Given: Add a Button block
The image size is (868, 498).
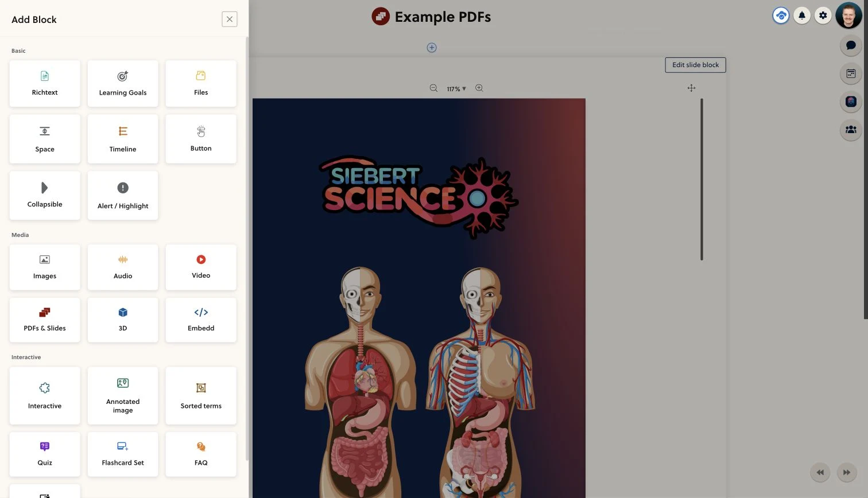Looking at the screenshot, I should coord(201,139).
